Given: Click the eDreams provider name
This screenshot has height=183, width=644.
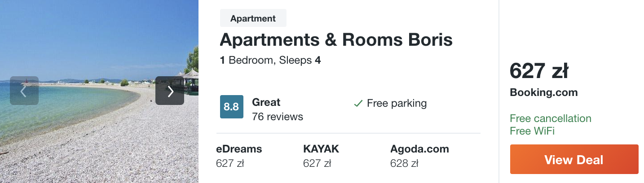Looking at the screenshot, I should click(x=239, y=149).
